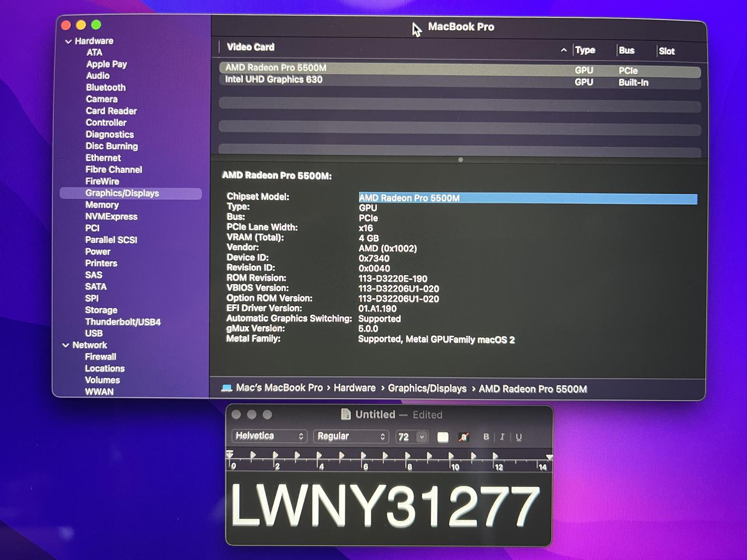
Task: Open Bluetooth in the sidebar
Action: pos(106,88)
